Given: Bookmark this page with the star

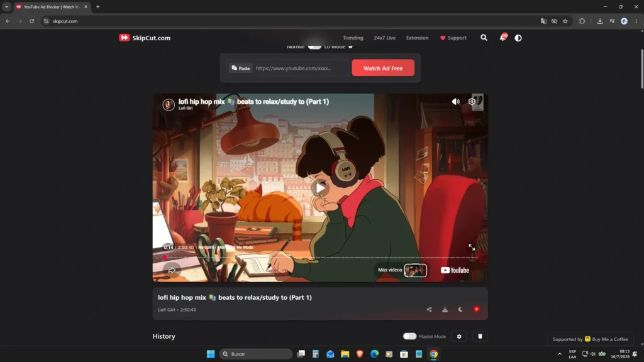Looking at the screenshot, I should pos(565,21).
